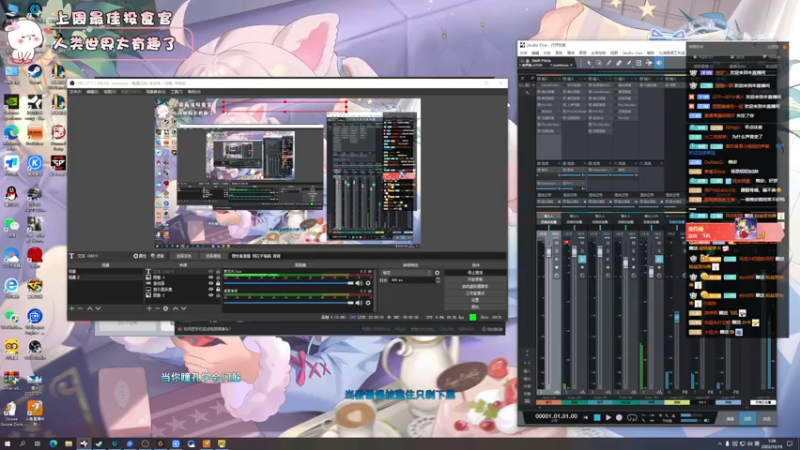Open OBS scene transition dropdown
The image size is (800, 450).
click(406, 273)
